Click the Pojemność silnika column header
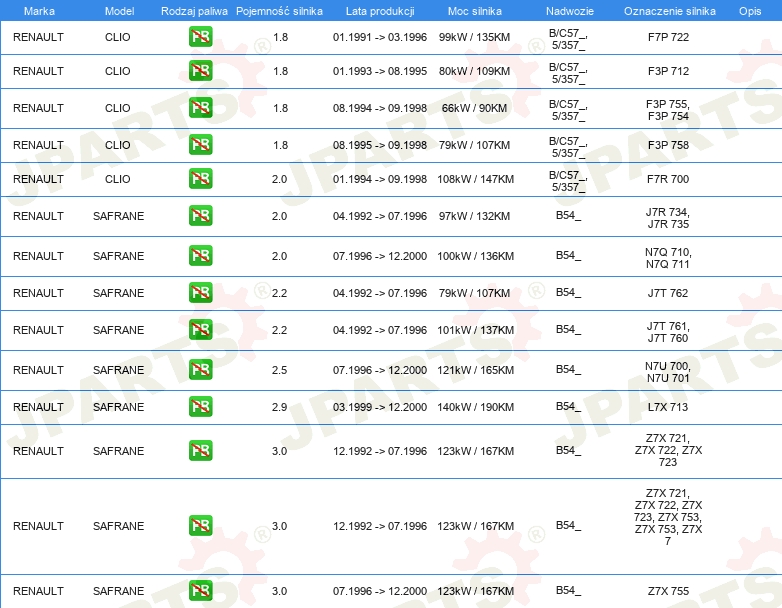The height and width of the screenshot is (608, 782). [x=279, y=11]
